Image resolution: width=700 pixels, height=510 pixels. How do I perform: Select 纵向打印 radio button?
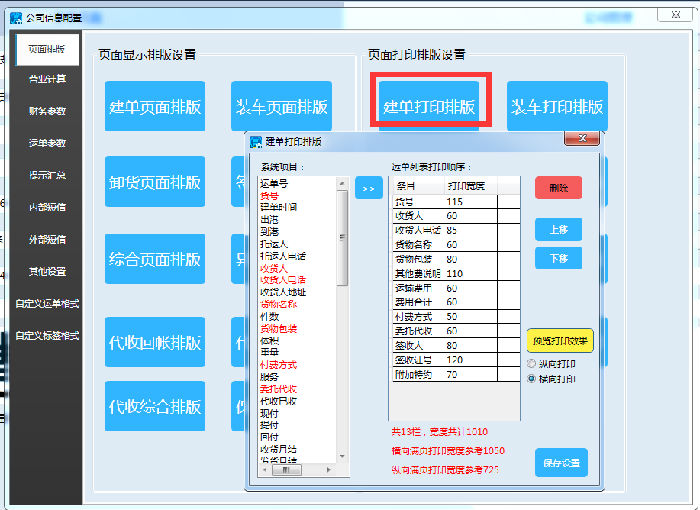tap(531, 364)
